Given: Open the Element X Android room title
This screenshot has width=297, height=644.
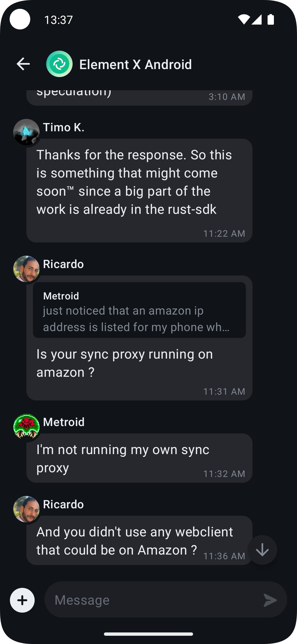Looking at the screenshot, I should (135, 64).
